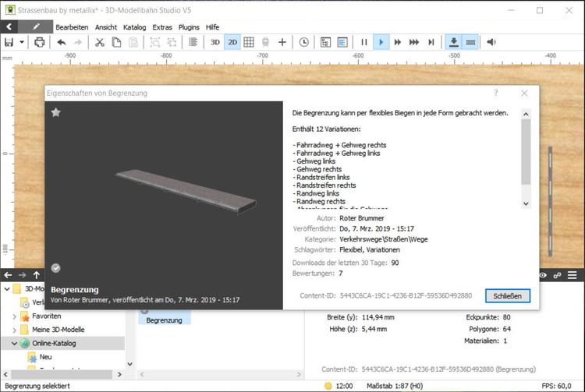Click the dialog help question mark
585x392 pixels.
[x=495, y=93]
